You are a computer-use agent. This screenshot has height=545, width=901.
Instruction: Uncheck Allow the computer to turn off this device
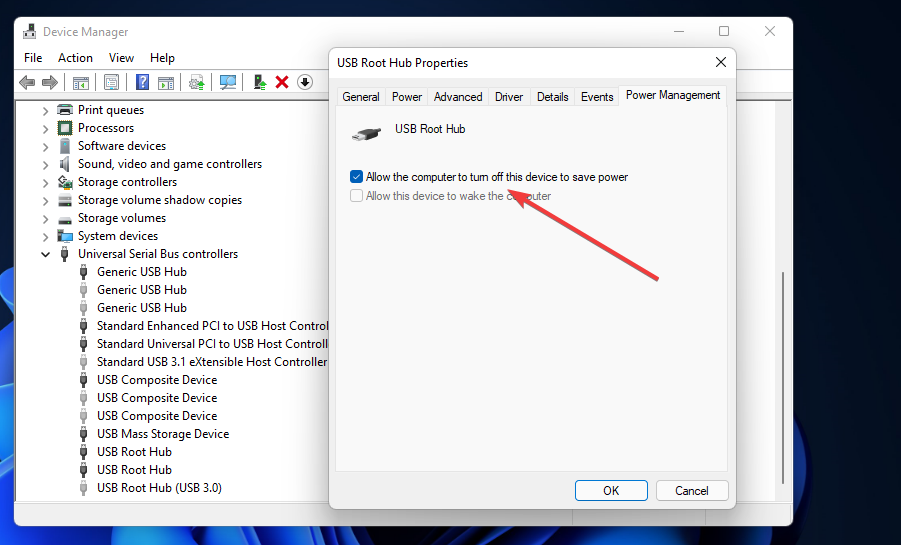356,176
